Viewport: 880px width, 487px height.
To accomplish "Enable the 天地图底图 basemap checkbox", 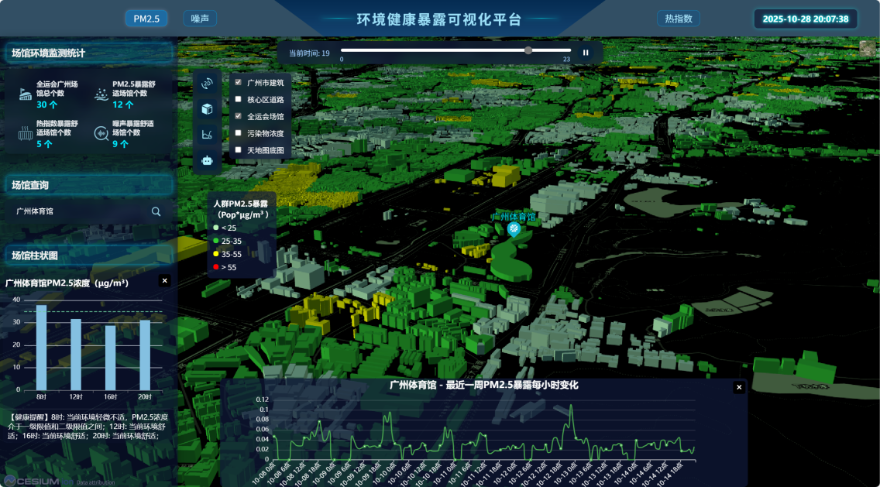I will 238,150.
